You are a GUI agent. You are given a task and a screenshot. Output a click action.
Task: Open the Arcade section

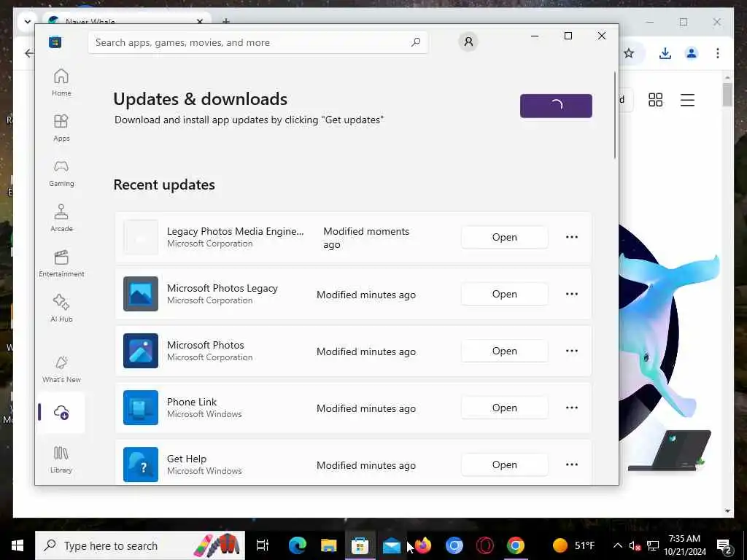[61, 218]
